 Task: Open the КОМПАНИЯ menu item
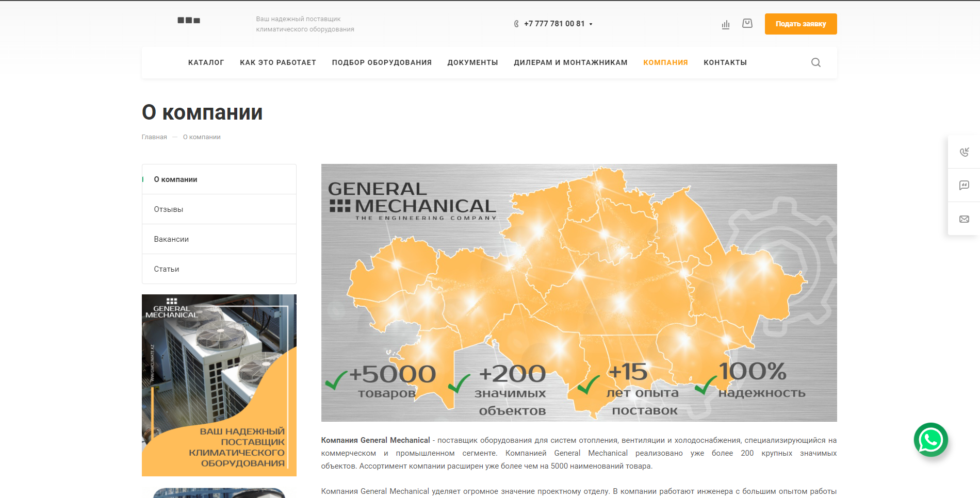point(665,62)
